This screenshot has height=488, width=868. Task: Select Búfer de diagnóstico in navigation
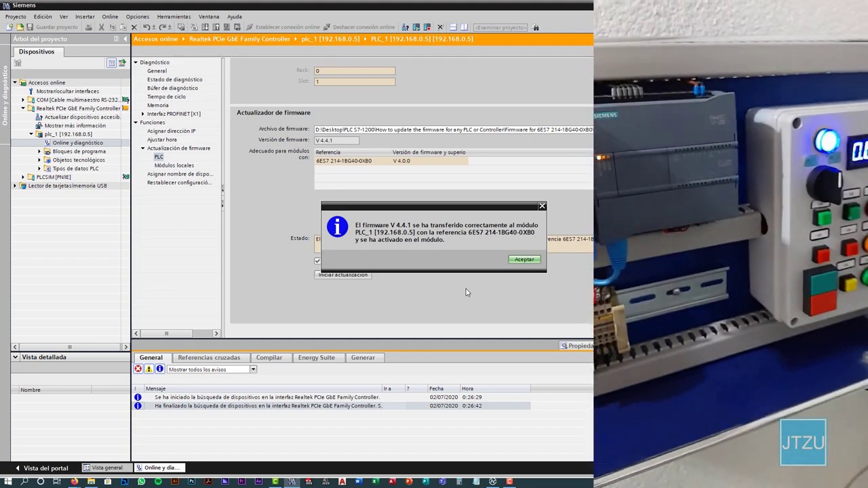tap(172, 88)
